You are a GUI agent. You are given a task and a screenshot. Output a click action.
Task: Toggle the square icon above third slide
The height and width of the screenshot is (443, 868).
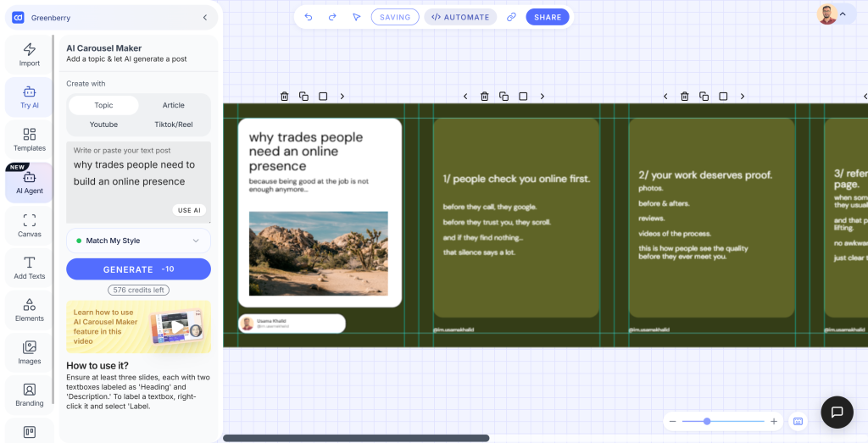pos(724,97)
